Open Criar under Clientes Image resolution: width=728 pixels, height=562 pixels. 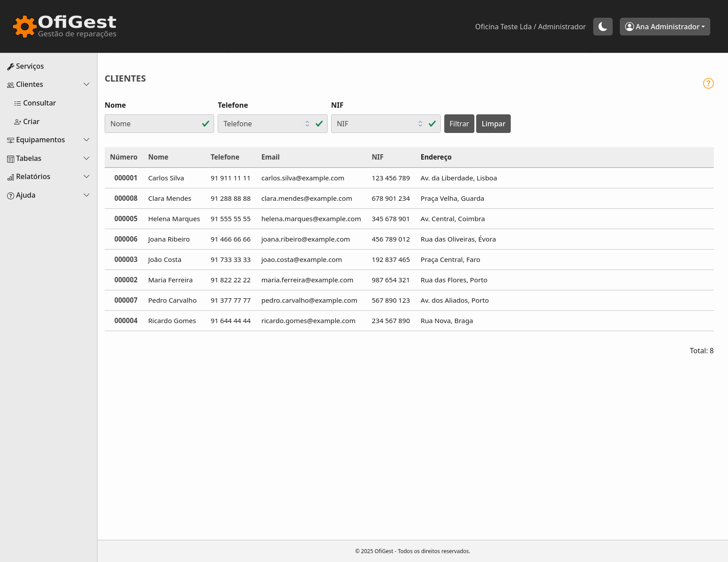(x=31, y=121)
